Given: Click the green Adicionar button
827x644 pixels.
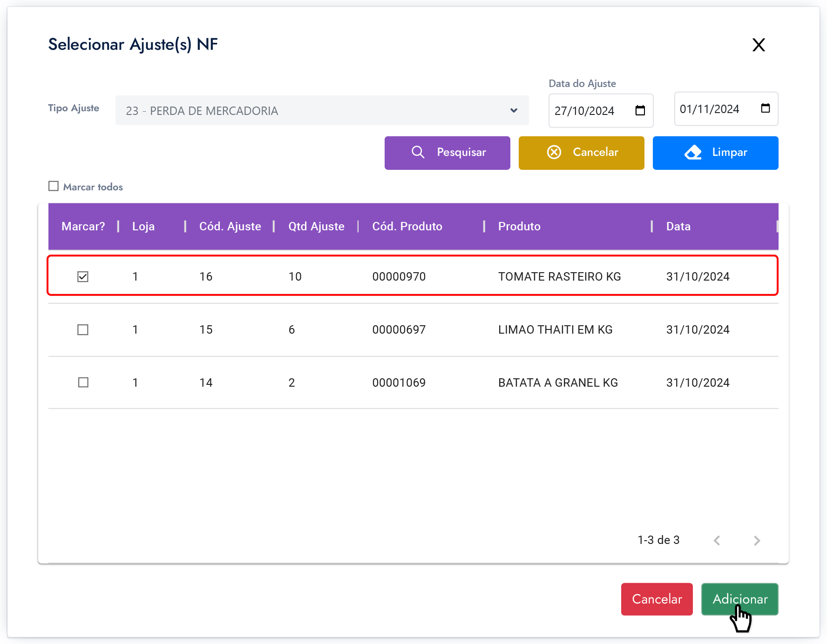Looking at the screenshot, I should tap(739, 599).
